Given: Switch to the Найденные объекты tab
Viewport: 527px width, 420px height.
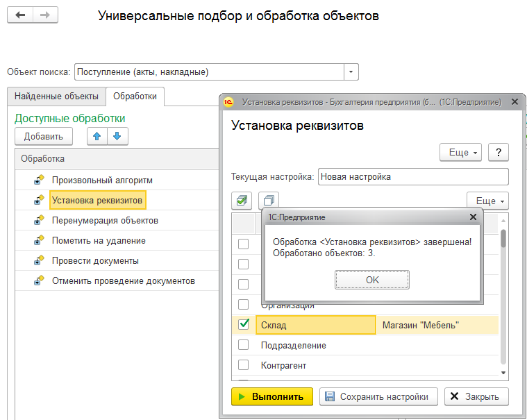Looking at the screenshot, I should 57,96.
